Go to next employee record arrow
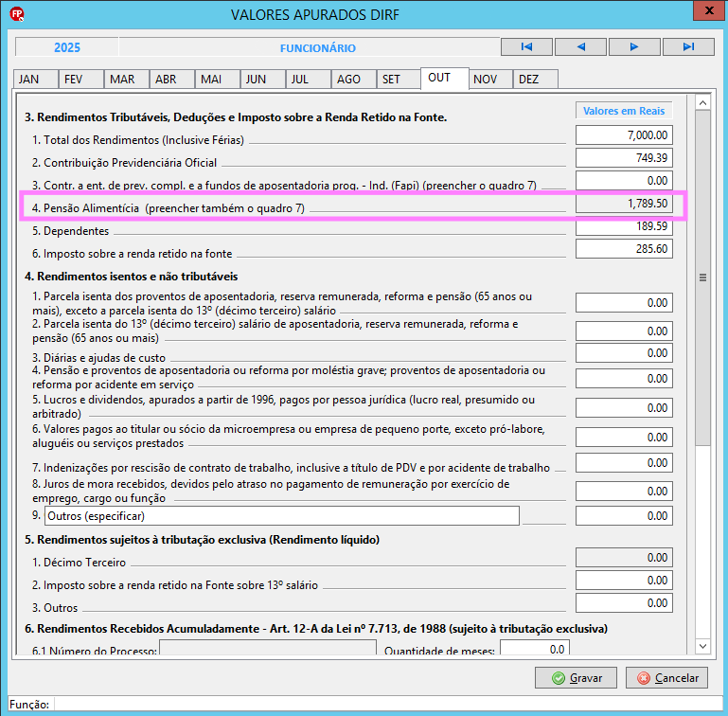 (634, 47)
